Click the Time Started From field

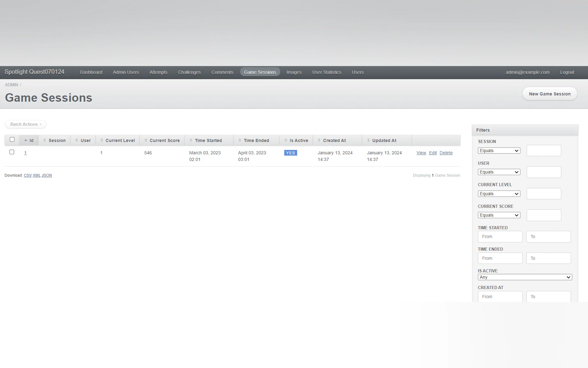pyautogui.click(x=500, y=237)
